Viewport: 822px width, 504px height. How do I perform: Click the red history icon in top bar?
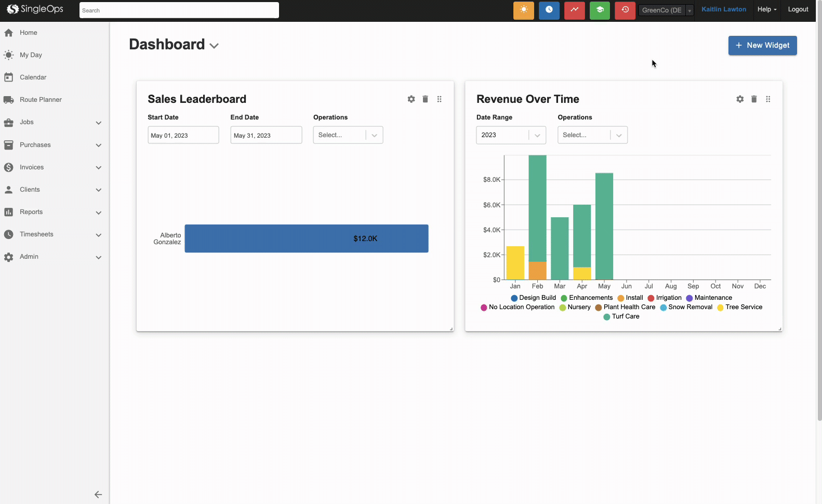pos(625,10)
